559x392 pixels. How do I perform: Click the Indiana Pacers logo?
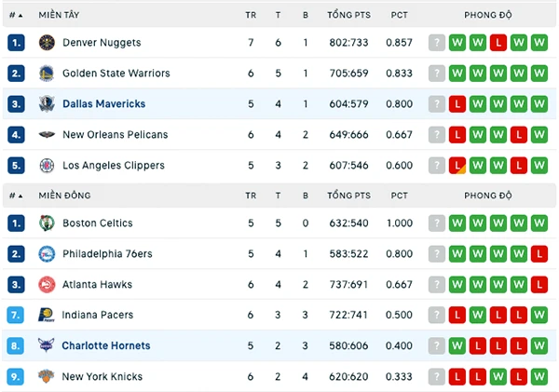click(47, 315)
